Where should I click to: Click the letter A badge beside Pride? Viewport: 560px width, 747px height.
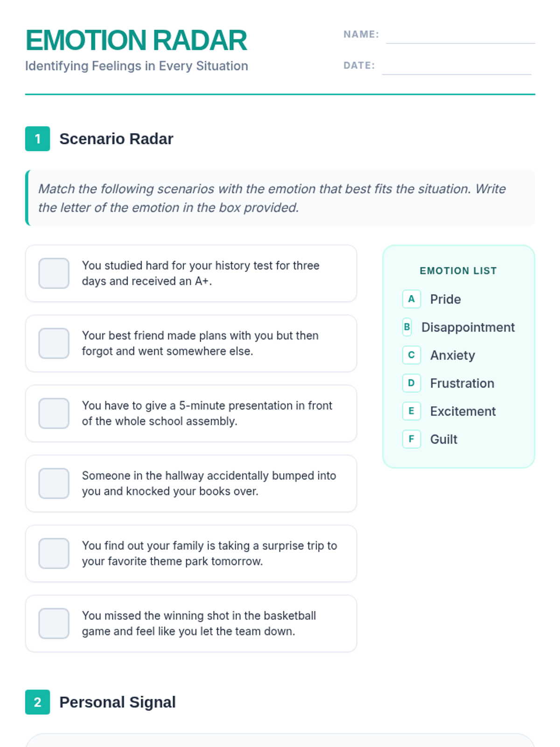pos(411,299)
